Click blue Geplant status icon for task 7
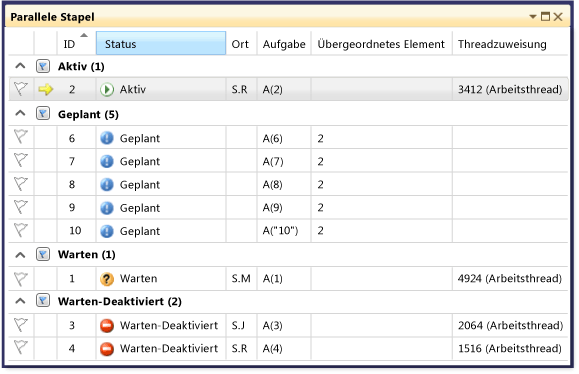This screenshot has height=374, width=579. [x=107, y=161]
